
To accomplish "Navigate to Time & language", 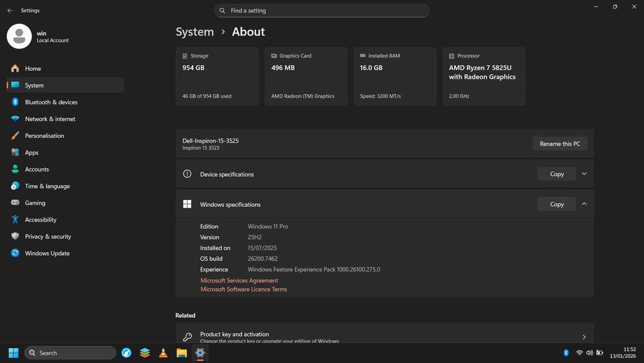I will 47,186.
